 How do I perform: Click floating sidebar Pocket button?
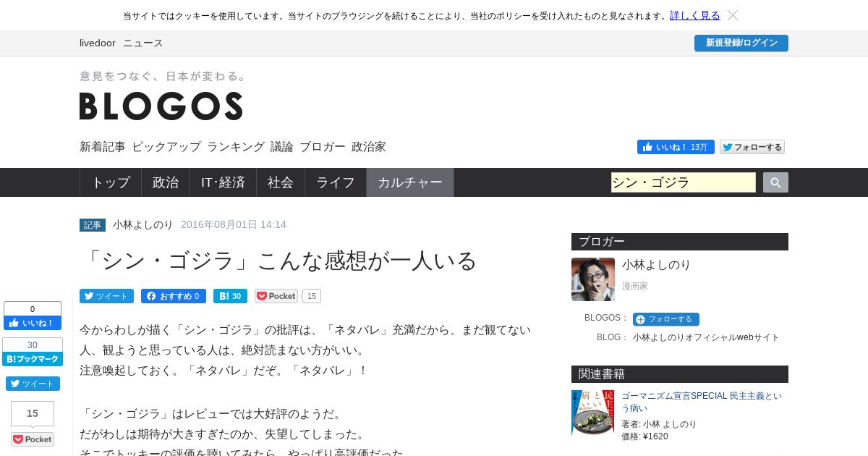(33, 439)
